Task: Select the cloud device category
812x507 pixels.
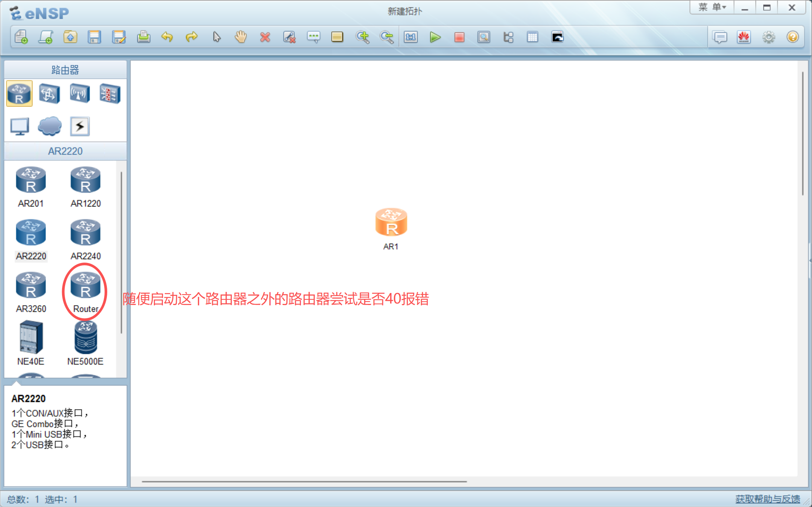Action: pyautogui.click(x=50, y=126)
